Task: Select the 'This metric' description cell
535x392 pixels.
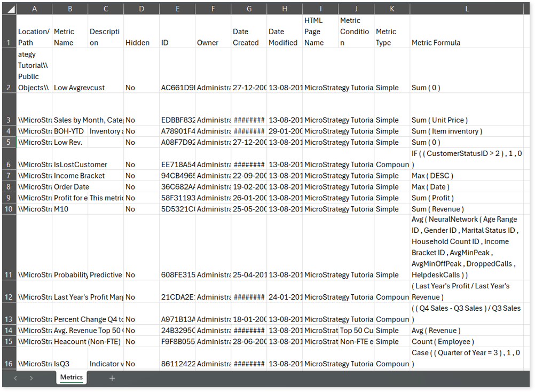Action: (x=106, y=198)
